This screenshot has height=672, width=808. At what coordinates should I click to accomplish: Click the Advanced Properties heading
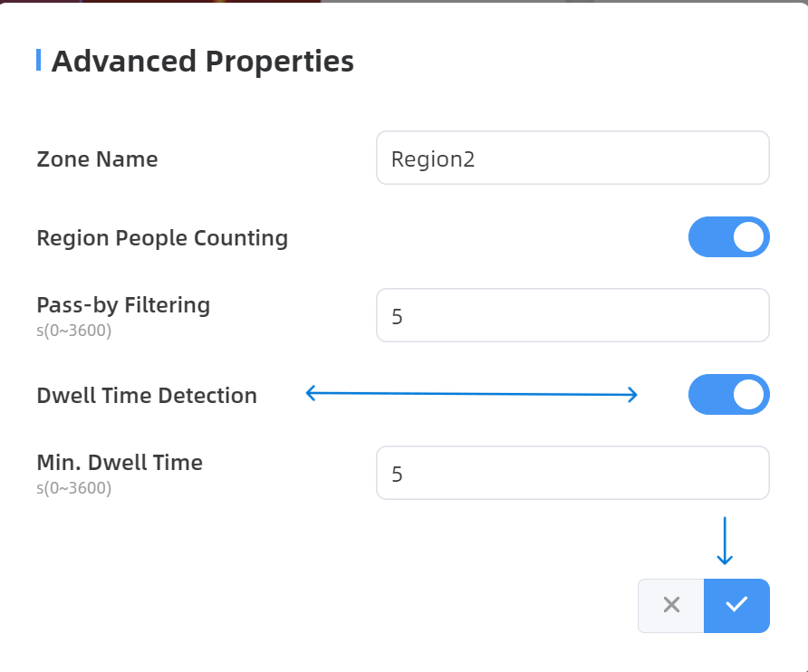coord(202,62)
